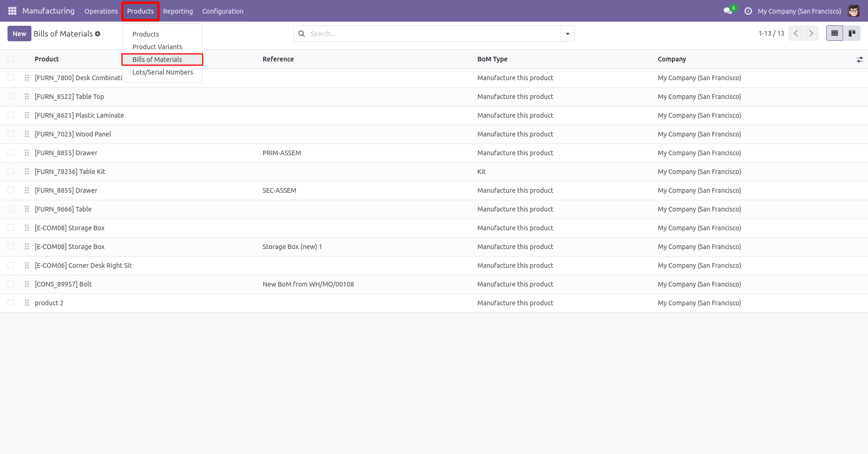868x454 pixels.
Task: Switch to kanban view icon
Action: click(852, 33)
